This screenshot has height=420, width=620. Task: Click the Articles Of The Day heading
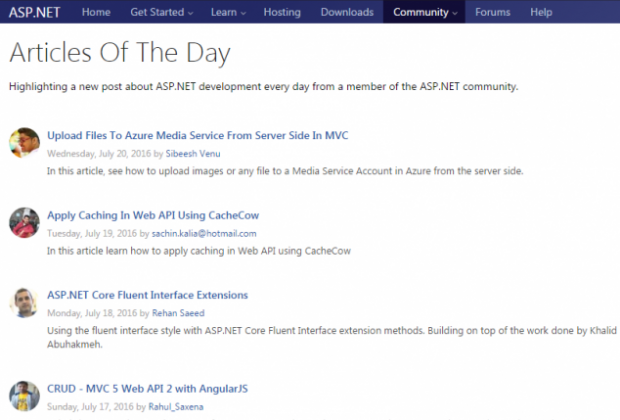click(x=120, y=53)
